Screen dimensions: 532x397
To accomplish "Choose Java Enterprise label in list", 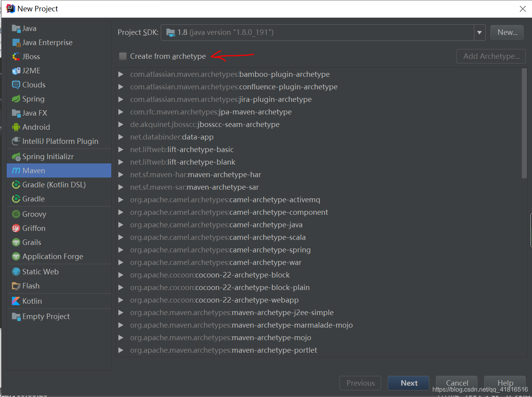I will [47, 42].
